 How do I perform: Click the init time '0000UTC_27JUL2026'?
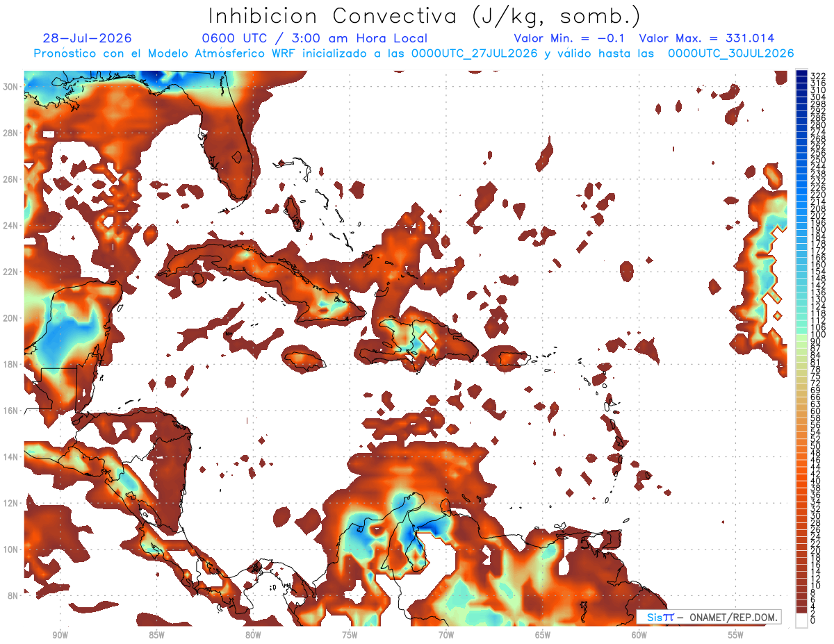pos(474,53)
